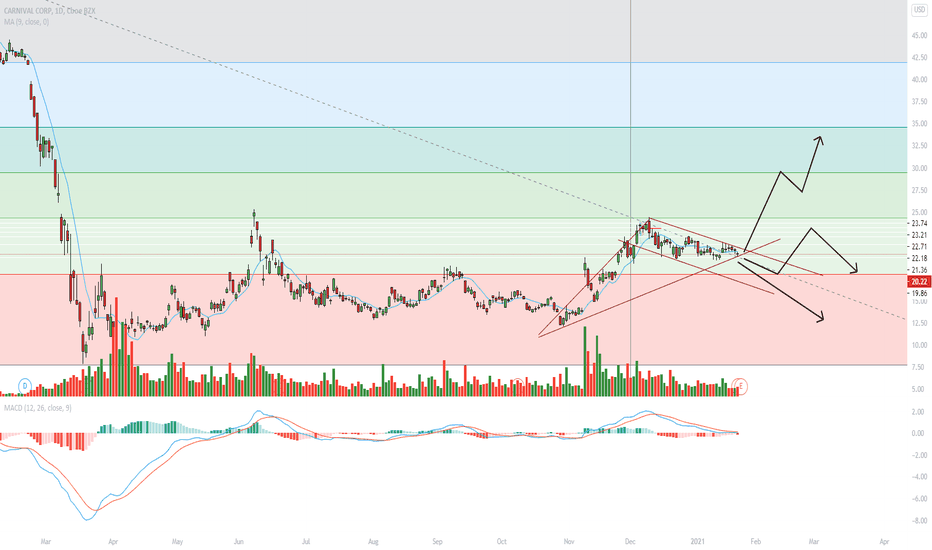Screen dimensions: 932x550
Task: Select the MACD (12, 26, close, 9) legend
Action: click(37, 408)
